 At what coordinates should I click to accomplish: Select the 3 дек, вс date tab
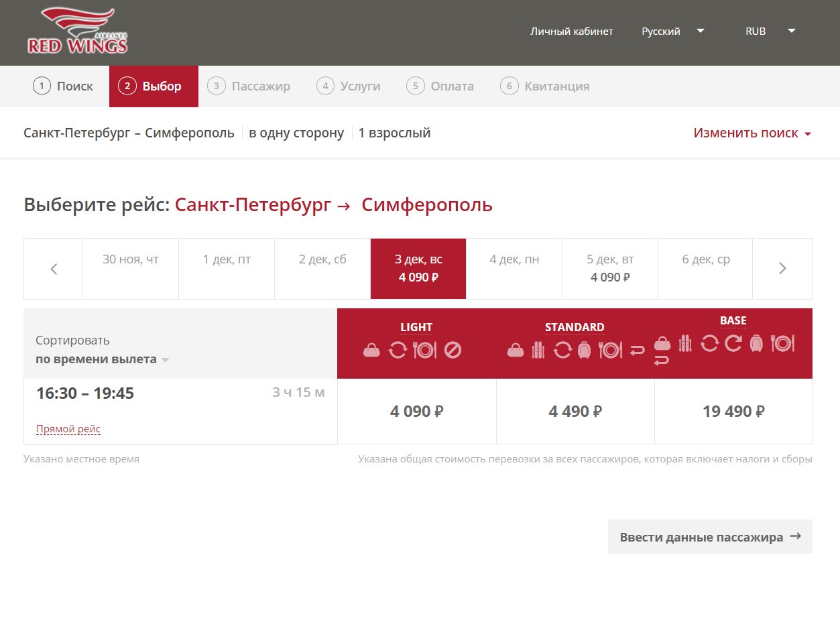coord(418,269)
